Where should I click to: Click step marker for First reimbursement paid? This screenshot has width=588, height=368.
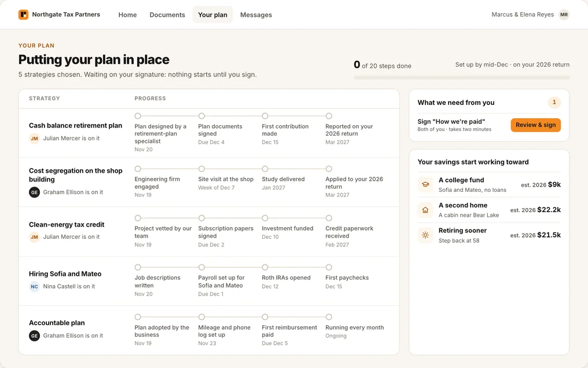(265, 317)
